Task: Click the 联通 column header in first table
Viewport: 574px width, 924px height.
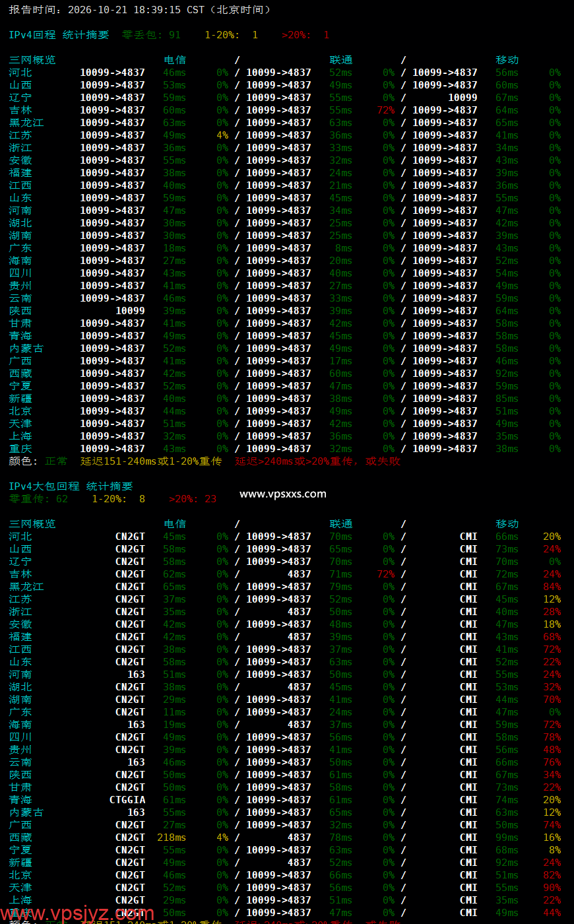Action: [341, 60]
